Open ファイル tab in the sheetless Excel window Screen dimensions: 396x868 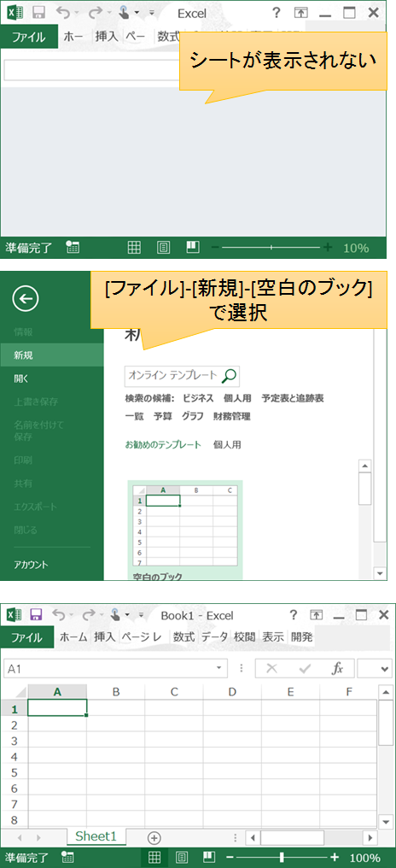click(x=28, y=37)
